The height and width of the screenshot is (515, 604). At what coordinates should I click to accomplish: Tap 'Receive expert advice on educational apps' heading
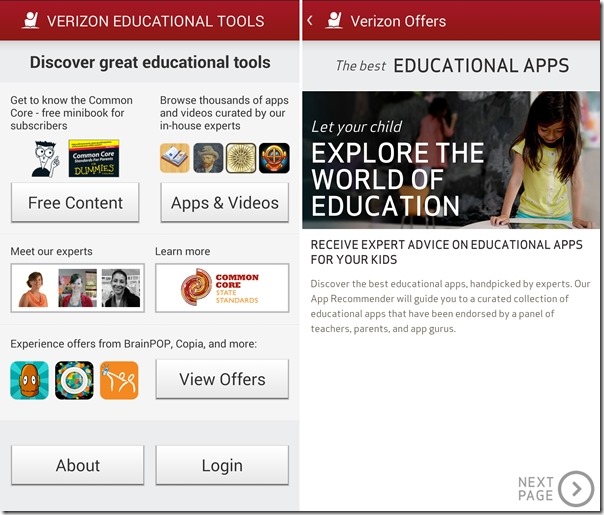point(446,252)
